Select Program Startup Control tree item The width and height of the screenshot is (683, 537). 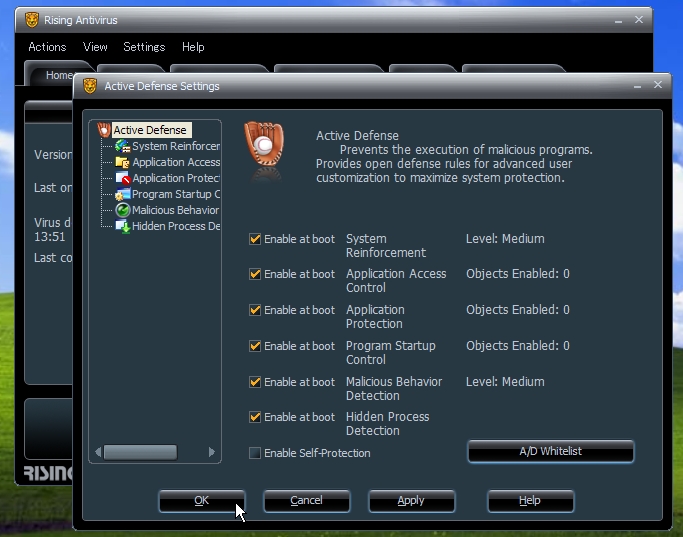(x=176, y=194)
